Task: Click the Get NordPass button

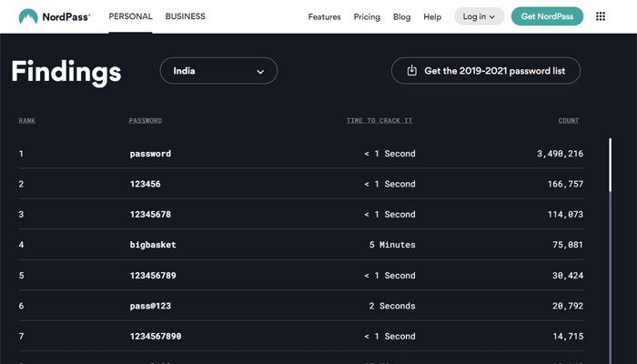Action: click(x=547, y=16)
